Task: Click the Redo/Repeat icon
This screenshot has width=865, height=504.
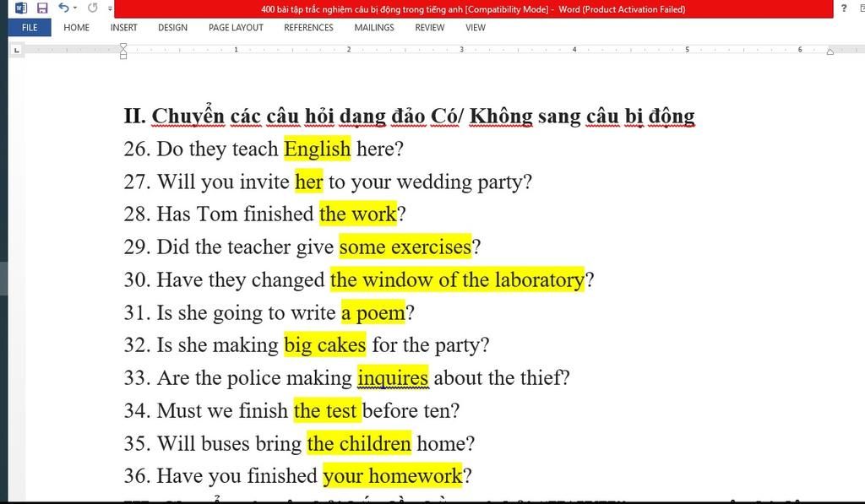Action: 93,8
